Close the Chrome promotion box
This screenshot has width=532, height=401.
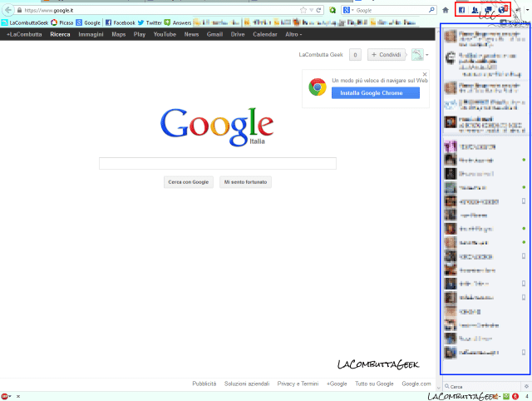pyautogui.click(x=425, y=74)
